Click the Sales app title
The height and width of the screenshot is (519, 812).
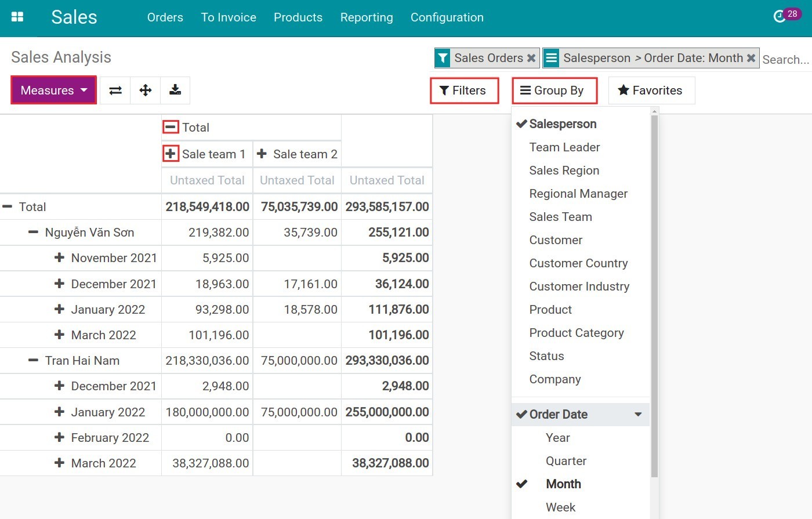click(x=74, y=17)
